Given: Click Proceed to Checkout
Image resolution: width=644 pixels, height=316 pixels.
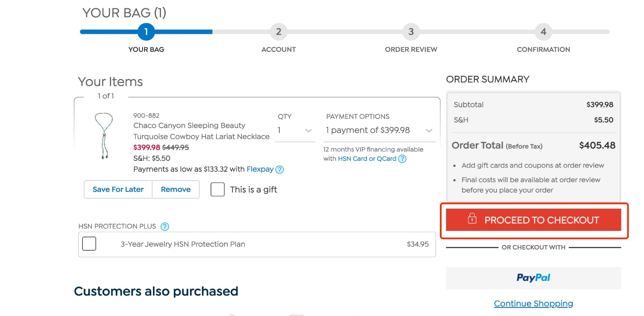Looking at the screenshot, I should point(534,220).
